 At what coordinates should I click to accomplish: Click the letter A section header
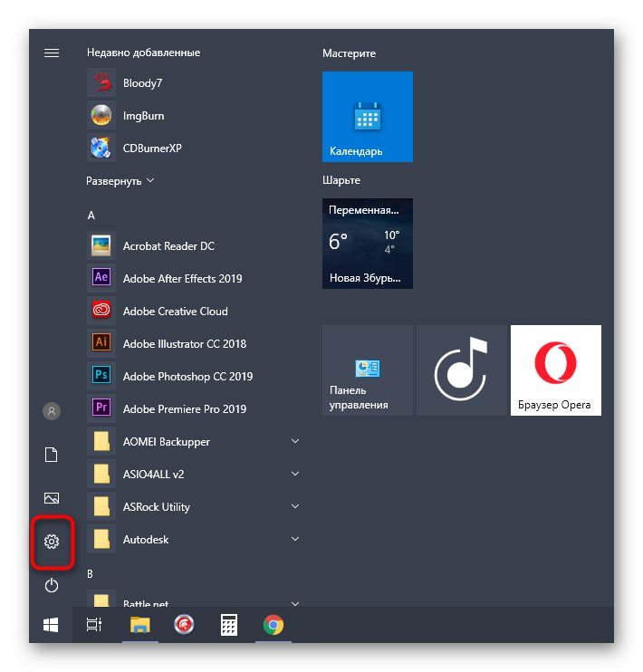91,216
